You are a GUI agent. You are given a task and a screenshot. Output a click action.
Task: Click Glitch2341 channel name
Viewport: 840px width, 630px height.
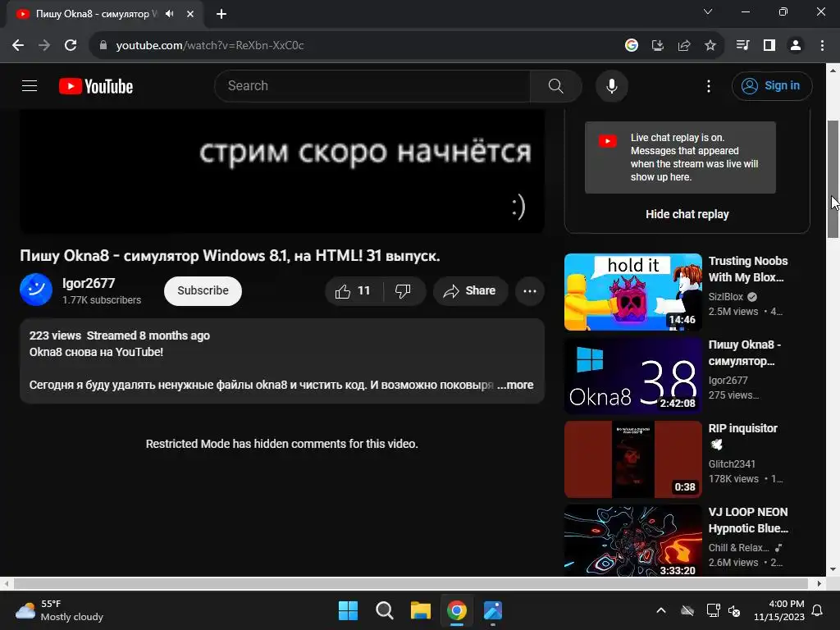pos(731,464)
